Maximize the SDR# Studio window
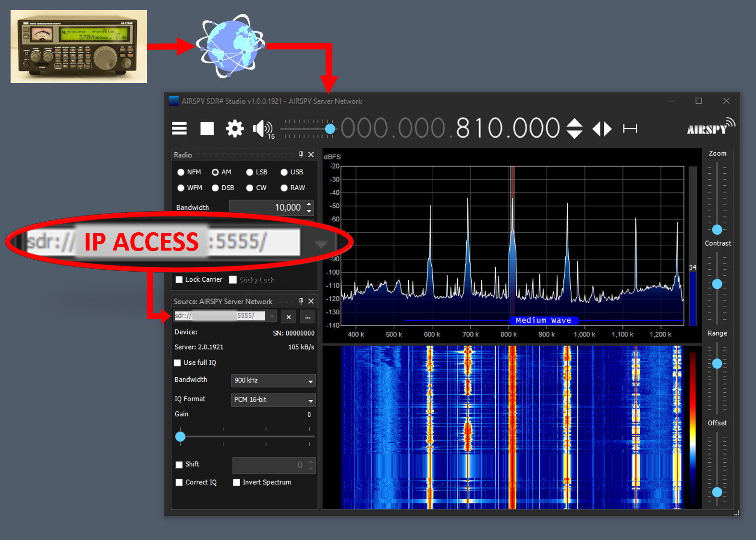Viewport: 756px width, 540px height. [699, 101]
